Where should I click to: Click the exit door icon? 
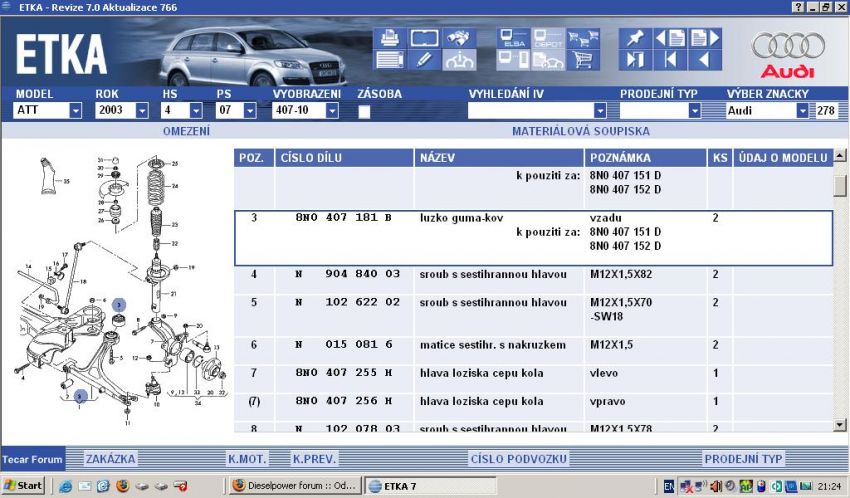pyautogui.click(x=635, y=60)
